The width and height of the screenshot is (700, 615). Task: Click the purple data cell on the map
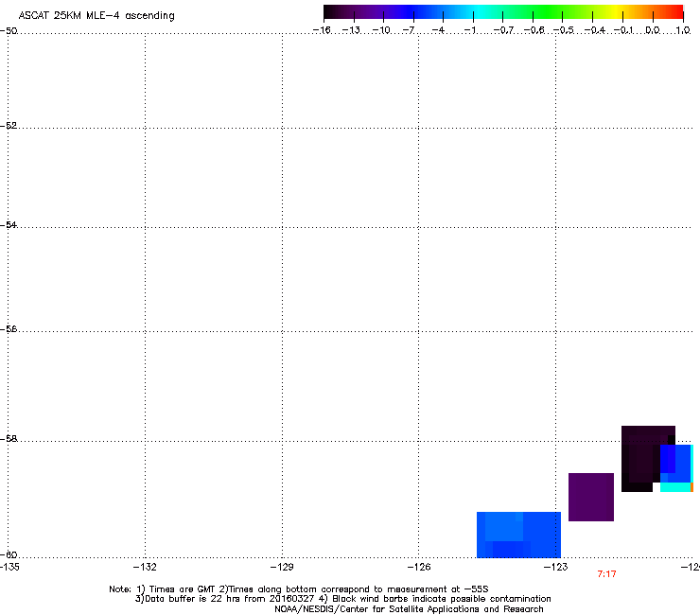(591, 497)
